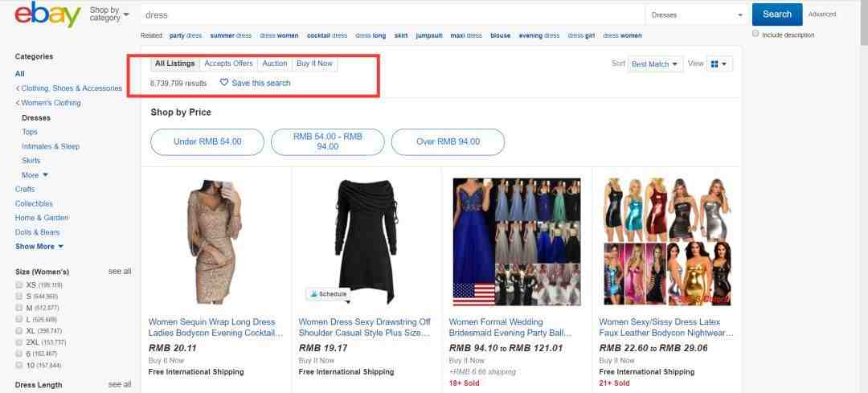Viewport: 868px width, 393px height.
Task: Click the Save this search link
Action: point(260,83)
